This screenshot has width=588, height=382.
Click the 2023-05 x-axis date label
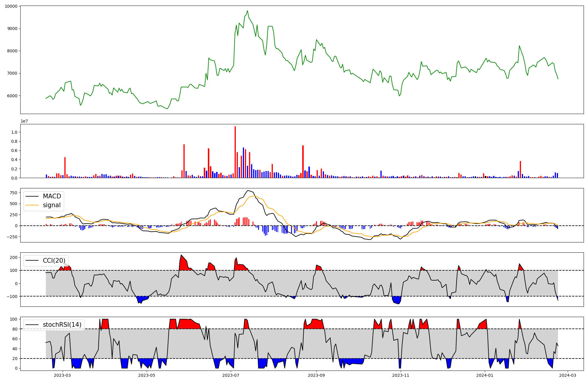(146, 375)
